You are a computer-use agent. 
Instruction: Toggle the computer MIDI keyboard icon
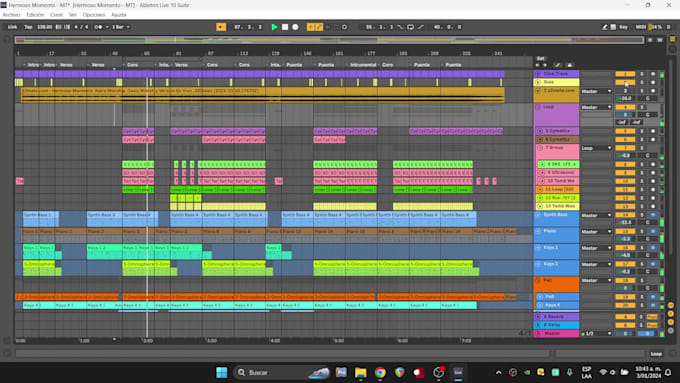pos(613,27)
